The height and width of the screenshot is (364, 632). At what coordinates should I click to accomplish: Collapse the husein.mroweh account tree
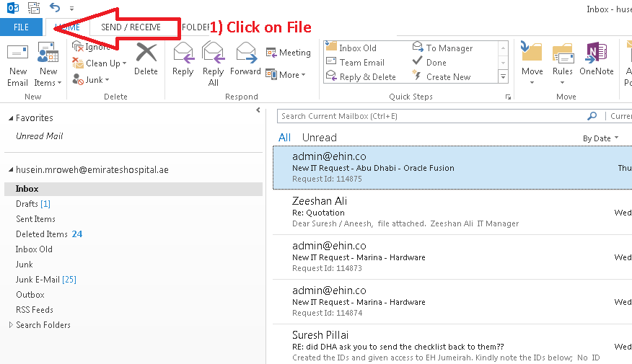pyautogui.click(x=11, y=170)
